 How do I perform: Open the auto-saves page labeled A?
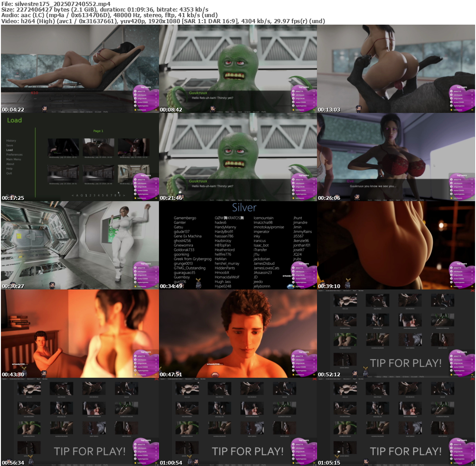(77, 196)
